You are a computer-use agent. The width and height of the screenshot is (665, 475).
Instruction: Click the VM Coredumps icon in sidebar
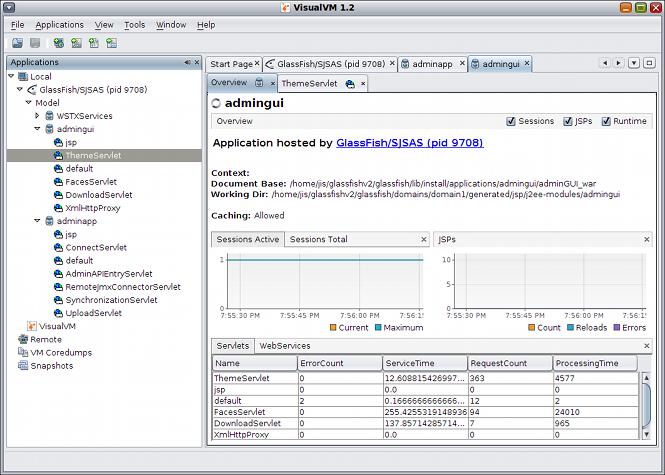[22, 353]
